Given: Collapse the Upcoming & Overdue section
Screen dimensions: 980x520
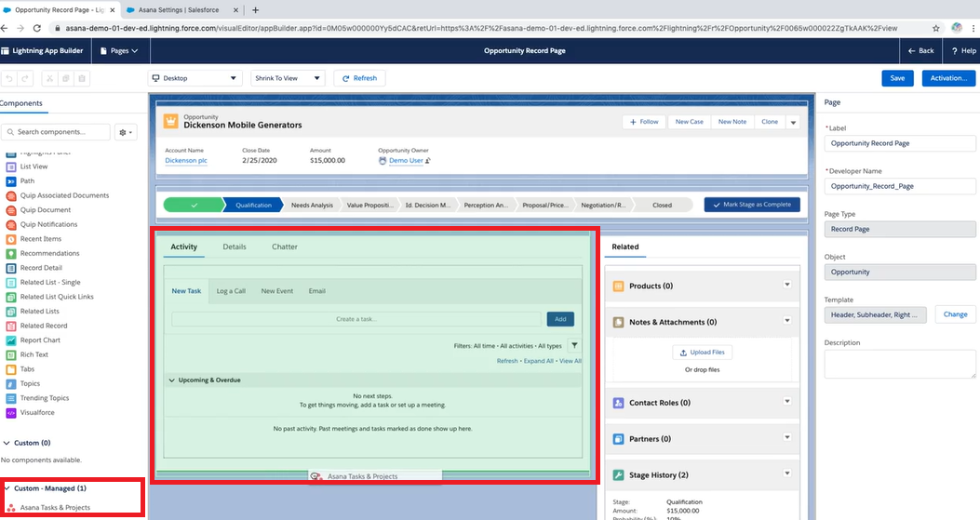Looking at the screenshot, I should click(172, 380).
